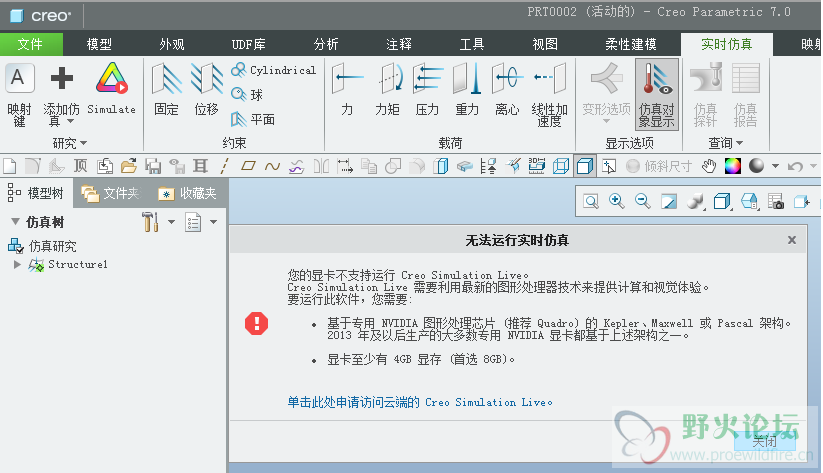Open the 文件 menu
Screen dimensions: 823x473
coord(30,44)
